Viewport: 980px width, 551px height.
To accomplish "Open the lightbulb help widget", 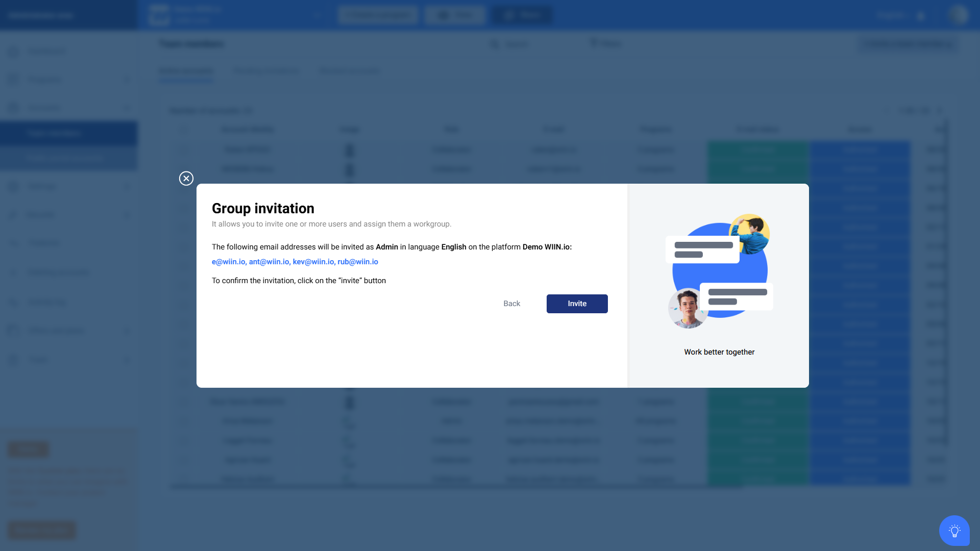I will [x=954, y=531].
